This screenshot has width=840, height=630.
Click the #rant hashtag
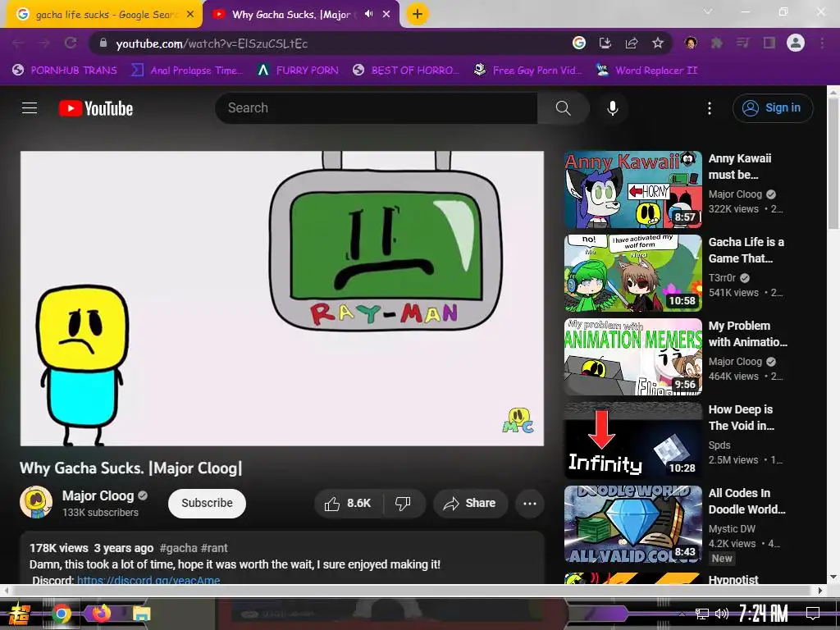point(214,548)
